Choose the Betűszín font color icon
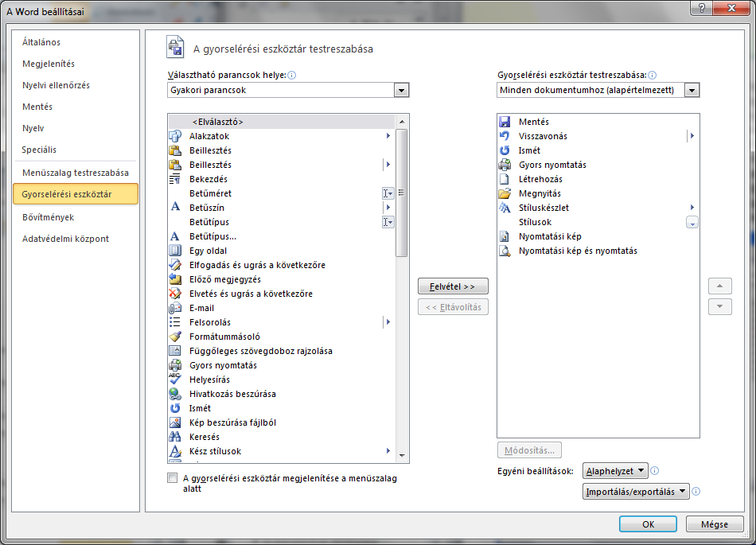The height and width of the screenshot is (545, 756). (175, 207)
